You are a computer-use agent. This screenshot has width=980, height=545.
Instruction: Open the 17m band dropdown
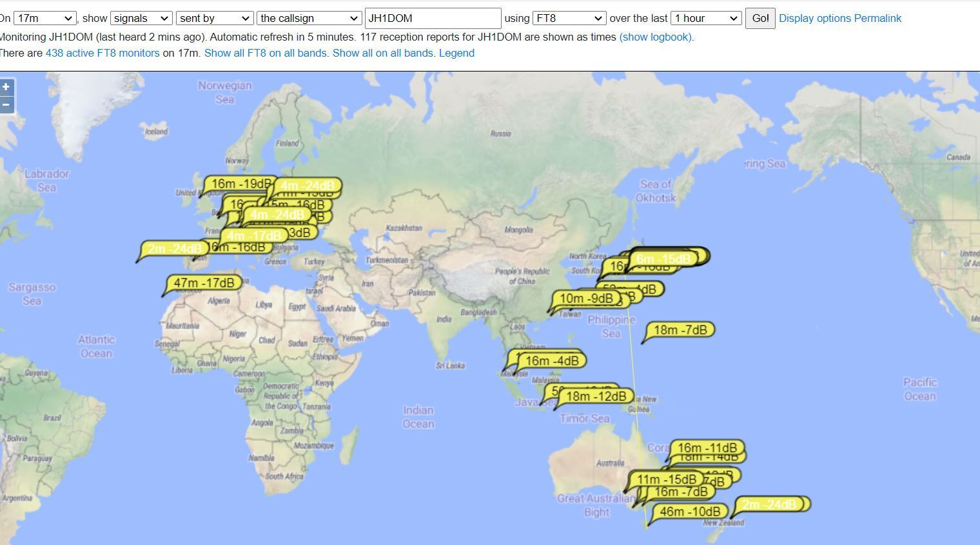[44, 18]
